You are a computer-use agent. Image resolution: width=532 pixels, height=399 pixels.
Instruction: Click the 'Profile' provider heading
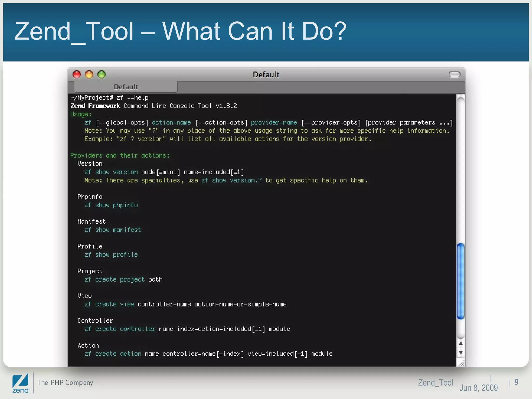[90, 247]
